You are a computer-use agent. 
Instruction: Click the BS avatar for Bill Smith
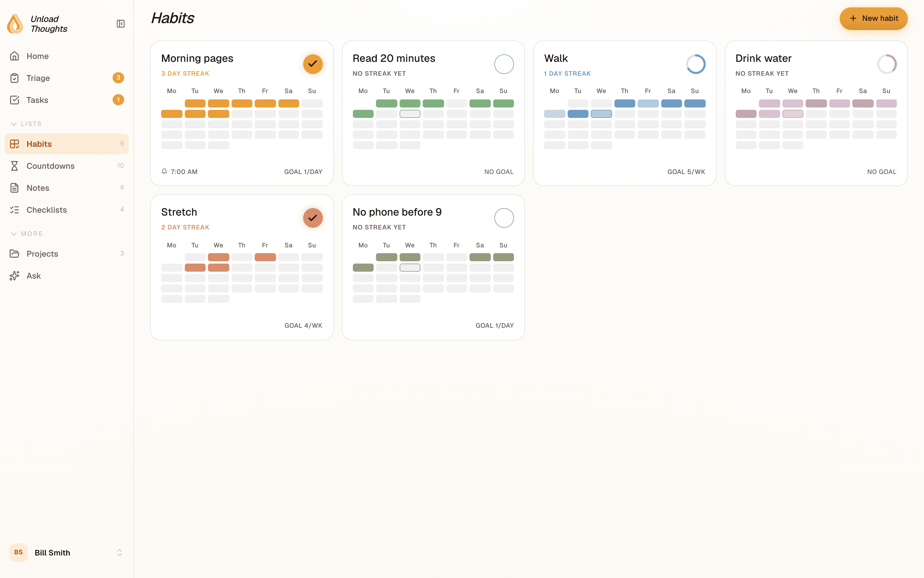point(18,552)
